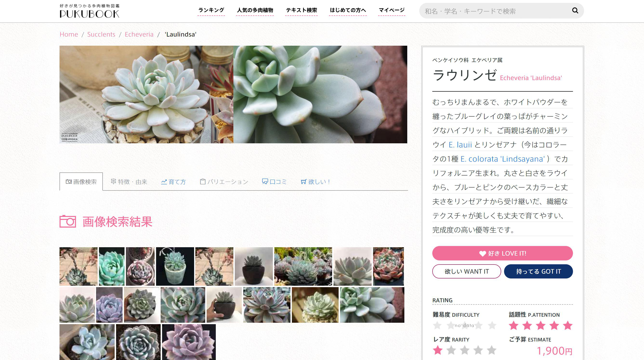Go to マイページ in navigation
The width and height of the screenshot is (644, 360).
pos(392,10)
